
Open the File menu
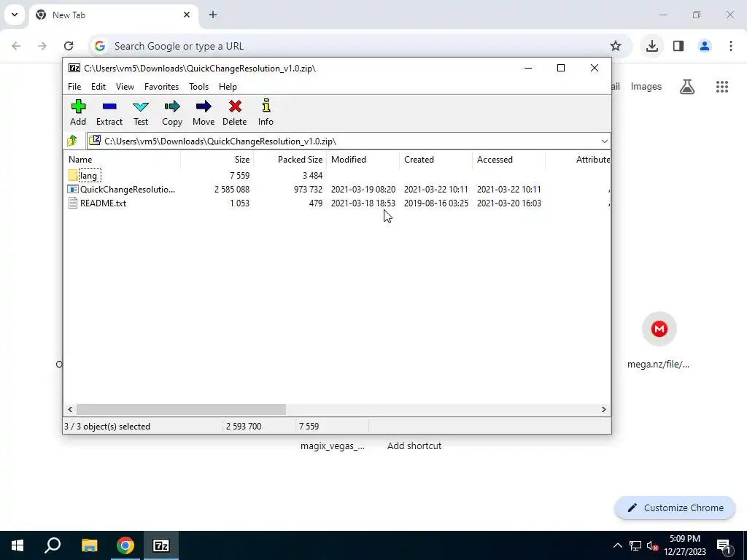[74, 87]
